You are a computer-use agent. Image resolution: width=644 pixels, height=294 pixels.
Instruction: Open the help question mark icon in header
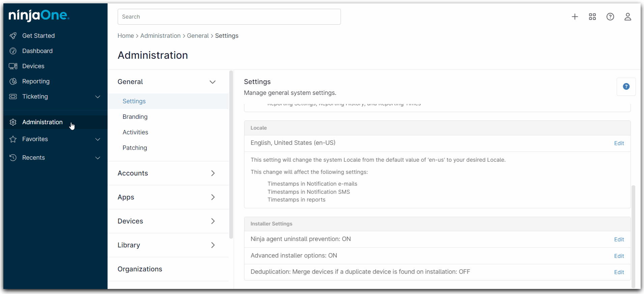point(610,17)
